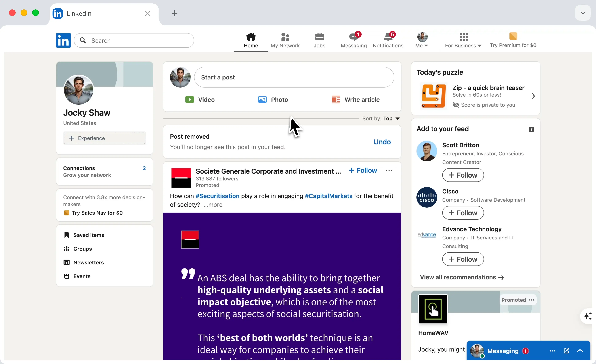Click the '319,887 followers' text
Viewport: 596px width, 364px height.
click(x=217, y=179)
